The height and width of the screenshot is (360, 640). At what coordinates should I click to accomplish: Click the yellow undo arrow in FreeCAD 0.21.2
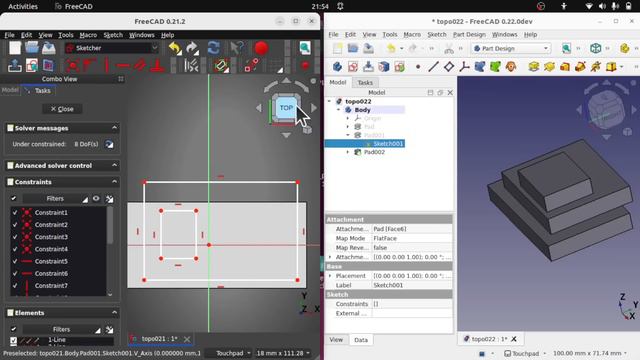click(x=175, y=48)
